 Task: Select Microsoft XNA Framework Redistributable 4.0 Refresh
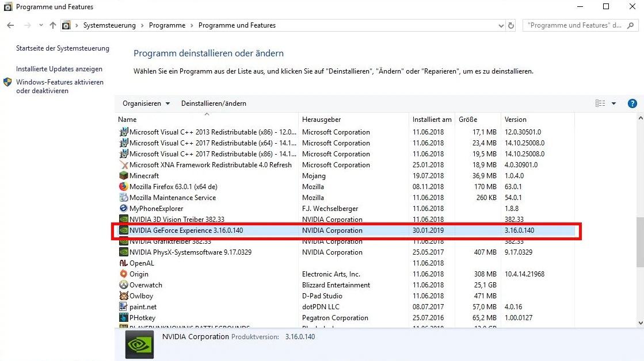[211, 165]
